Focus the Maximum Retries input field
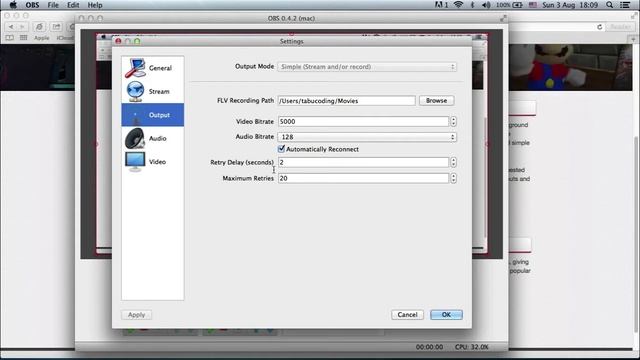This screenshot has height=360, width=640. pyautogui.click(x=363, y=178)
